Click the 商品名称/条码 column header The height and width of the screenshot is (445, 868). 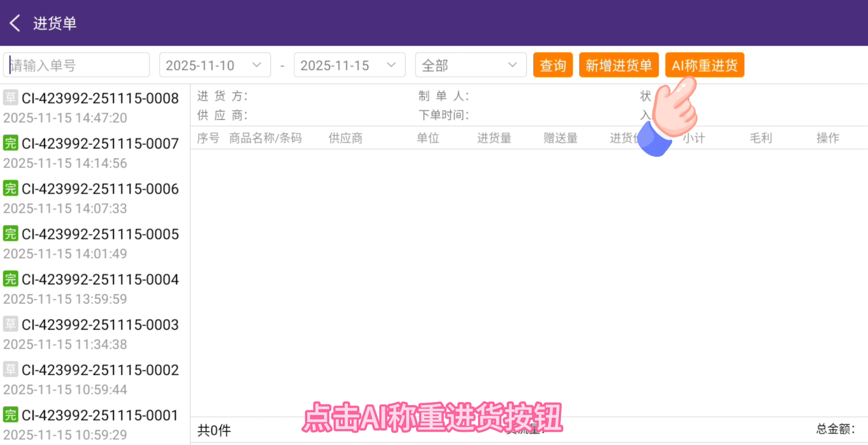265,138
